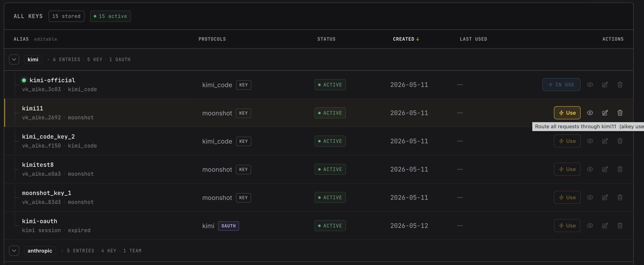Use the kimi11 key
Screen dimensions: 644x265
567,113
